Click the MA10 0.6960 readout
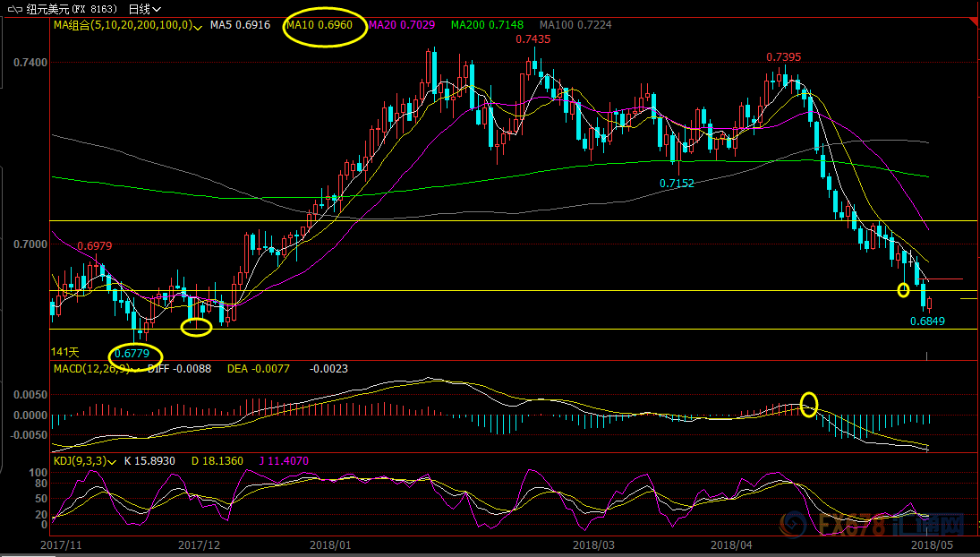 [x=320, y=25]
